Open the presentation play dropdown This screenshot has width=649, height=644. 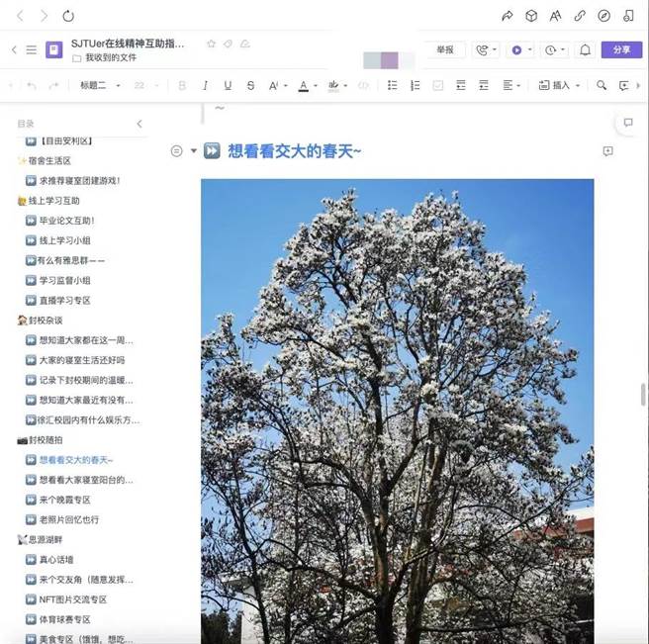[x=521, y=50]
